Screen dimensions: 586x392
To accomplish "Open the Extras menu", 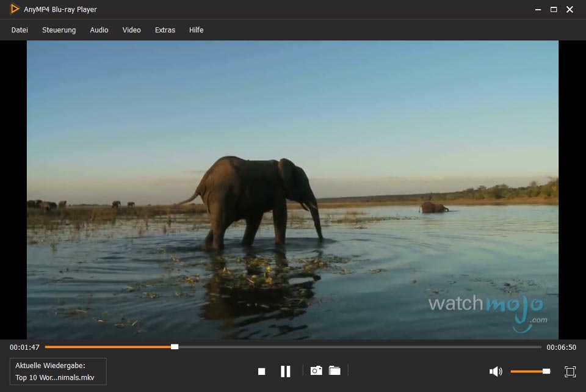I will coord(165,30).
